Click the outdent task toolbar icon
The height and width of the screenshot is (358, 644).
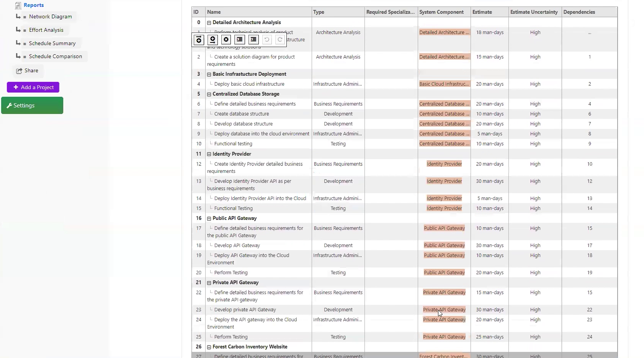(x=253, y=40)
